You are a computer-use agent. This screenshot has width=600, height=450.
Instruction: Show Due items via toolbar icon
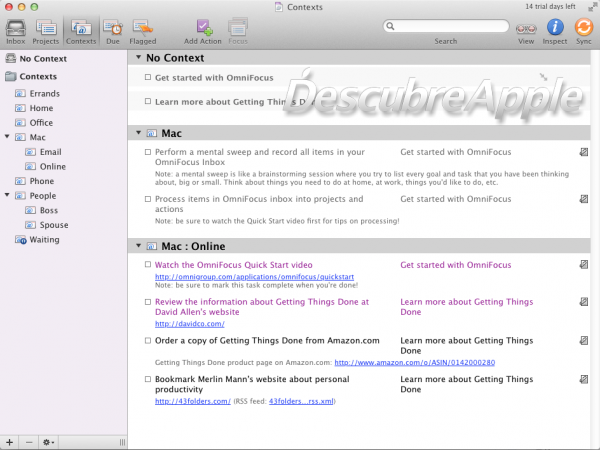(113, 31)
